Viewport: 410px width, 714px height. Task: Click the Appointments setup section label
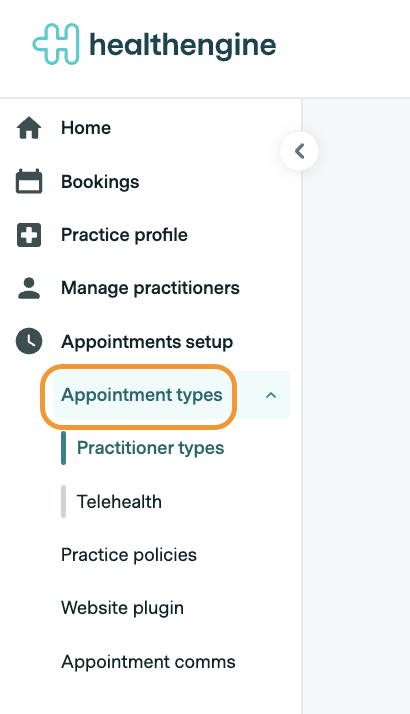point(147,342)
